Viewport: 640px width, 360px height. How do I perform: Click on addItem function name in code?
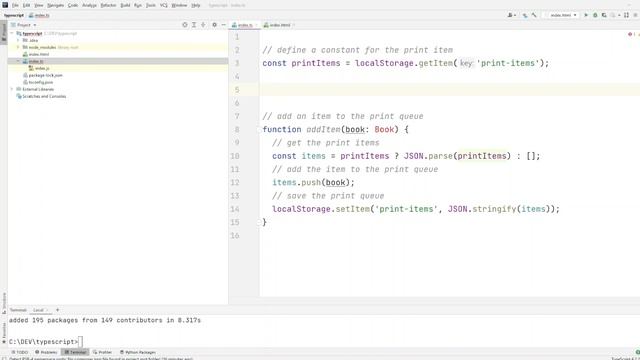tap(323, 129)
